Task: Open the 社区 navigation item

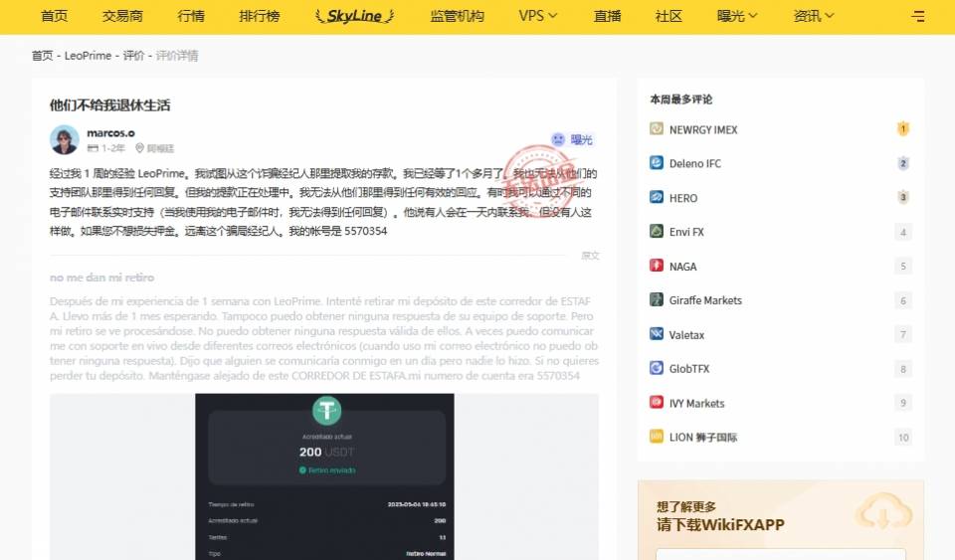Action: (668, 17)
